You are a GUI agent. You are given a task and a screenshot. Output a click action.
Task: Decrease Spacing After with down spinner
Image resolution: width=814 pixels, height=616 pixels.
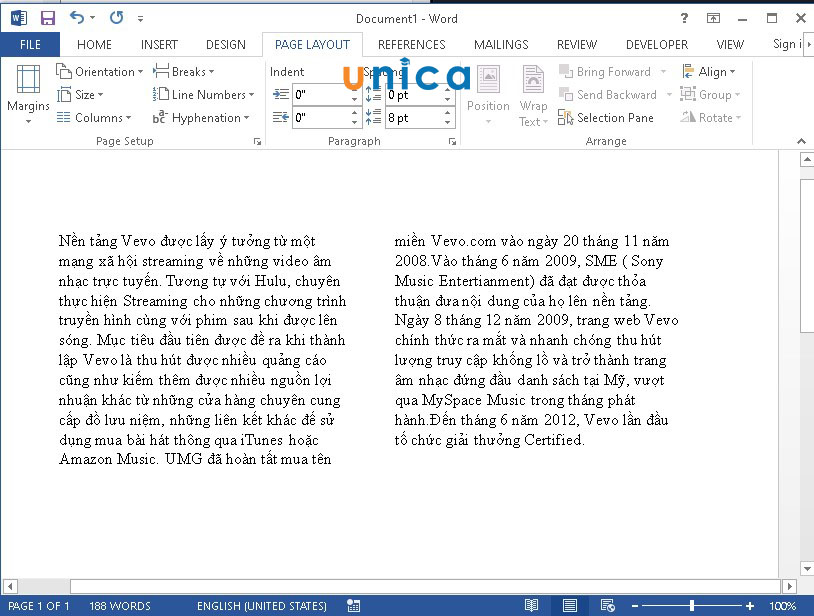448,122
